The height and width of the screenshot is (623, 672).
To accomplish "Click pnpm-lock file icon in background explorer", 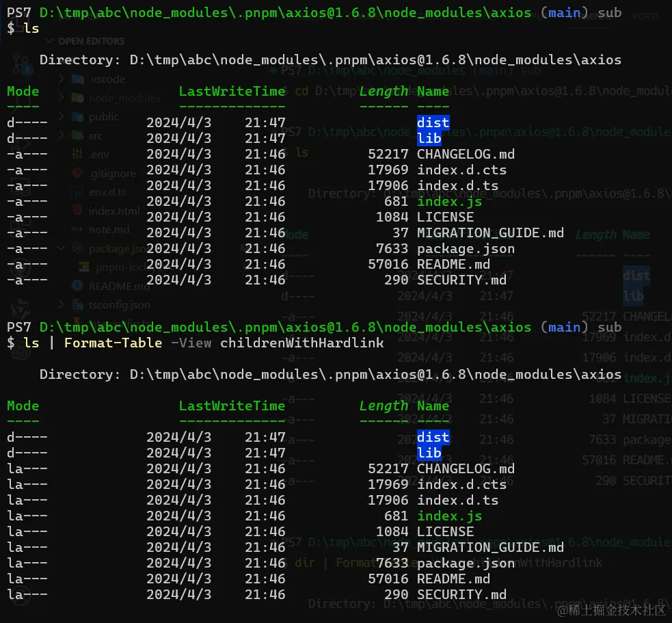I will coord(85,267).
